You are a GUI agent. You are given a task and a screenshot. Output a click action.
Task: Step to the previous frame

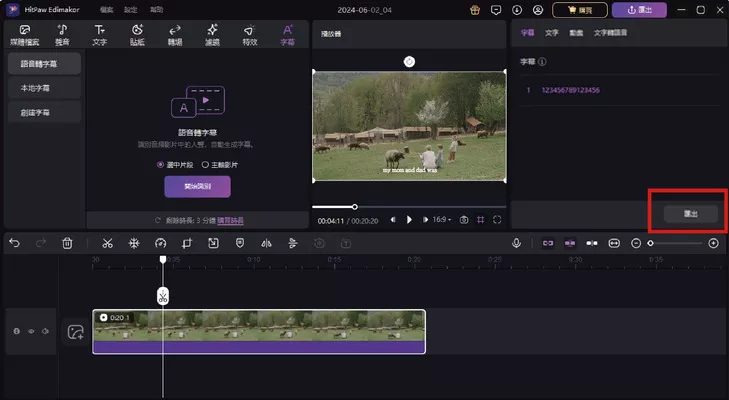click(x=393, y=220)
